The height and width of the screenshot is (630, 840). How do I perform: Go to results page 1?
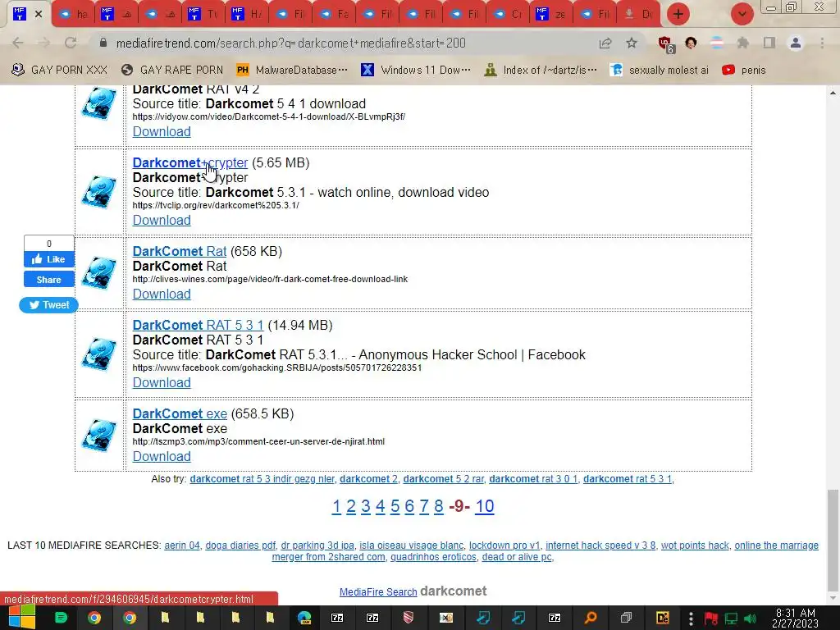click(336, 506)
